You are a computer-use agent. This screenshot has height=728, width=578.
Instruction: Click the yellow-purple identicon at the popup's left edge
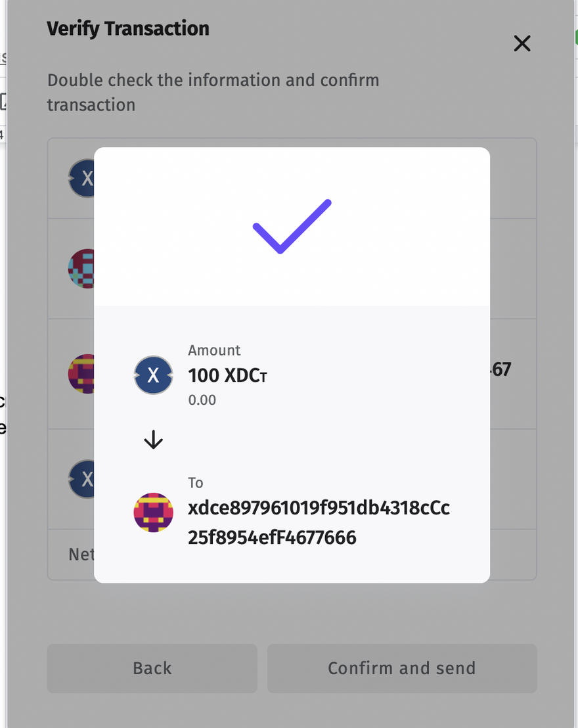click(x=81, y=374)
